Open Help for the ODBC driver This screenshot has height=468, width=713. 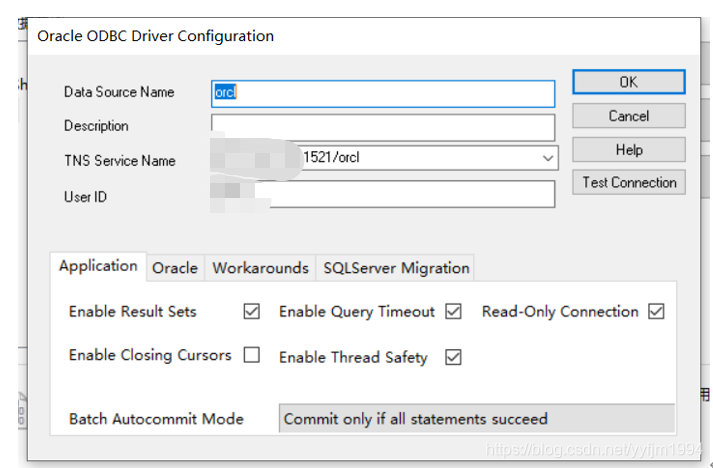pos(628,150)
